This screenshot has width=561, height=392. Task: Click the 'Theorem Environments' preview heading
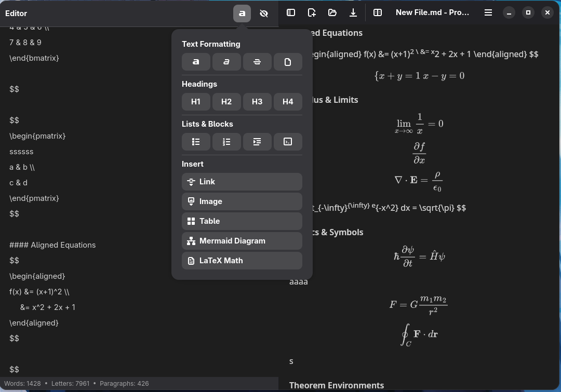pos(336,385)
